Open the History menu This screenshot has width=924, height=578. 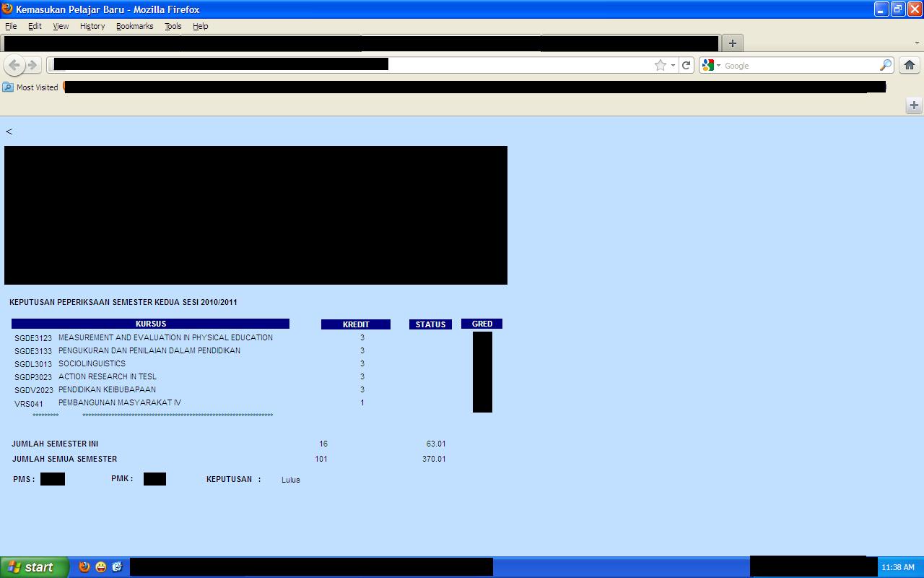[92, 26]
